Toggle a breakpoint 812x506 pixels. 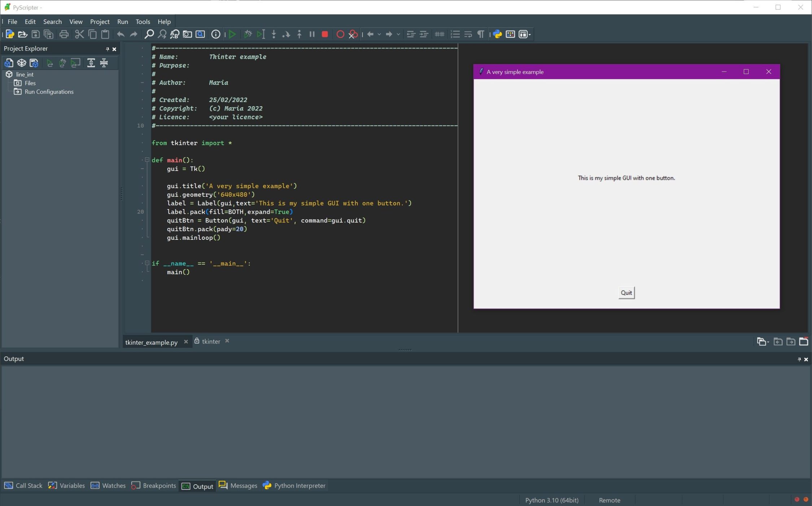tap(340, 34)
